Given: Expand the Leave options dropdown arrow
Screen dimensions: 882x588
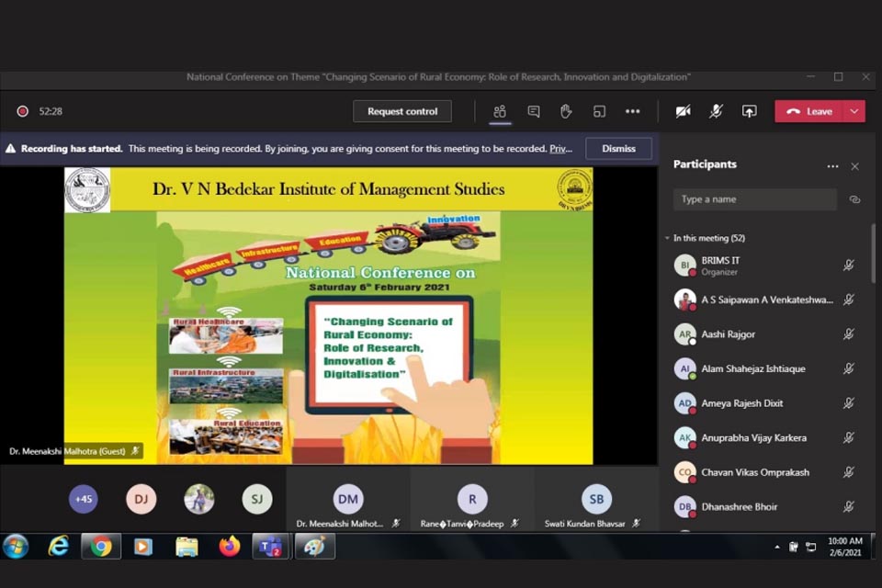Looking at the screenshot, I should pyautogui.click(x=854, y=111).
